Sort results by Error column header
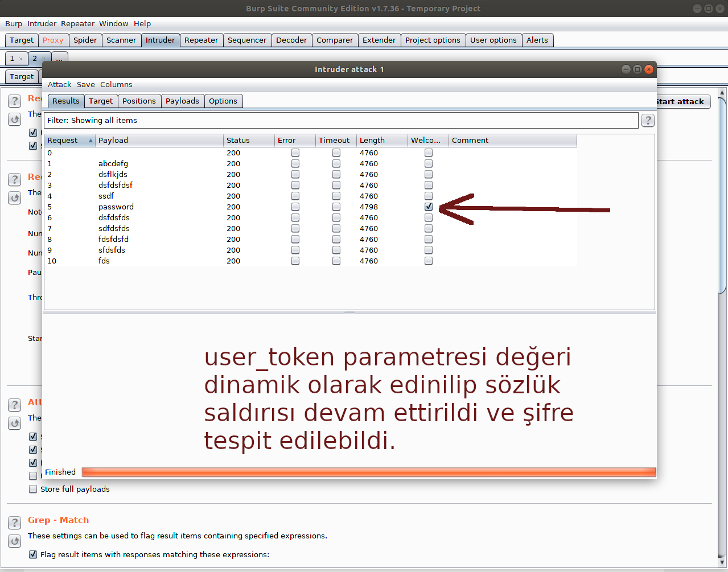Image resolution: width=728 pixels, height=572 pixels. pyautogui.click(x=295, y=141)
